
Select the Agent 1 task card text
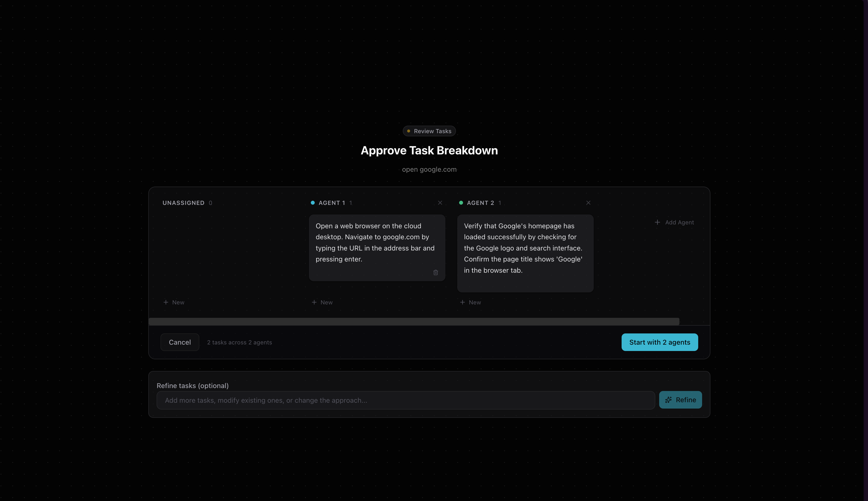(375, 243)
